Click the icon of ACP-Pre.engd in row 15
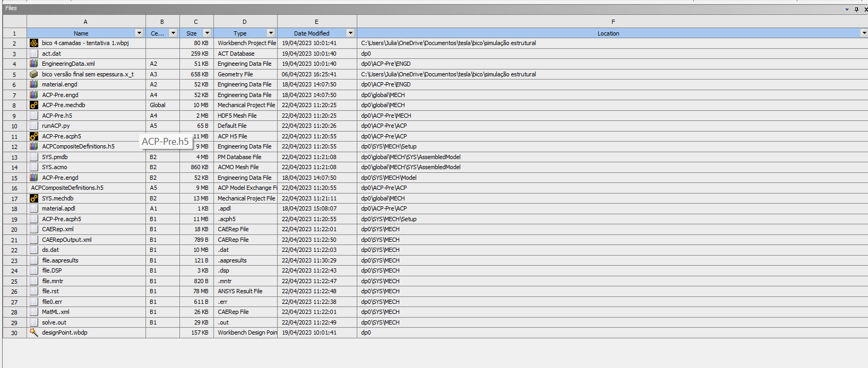Viewport: 868px width, 368px height. point(34,178)
